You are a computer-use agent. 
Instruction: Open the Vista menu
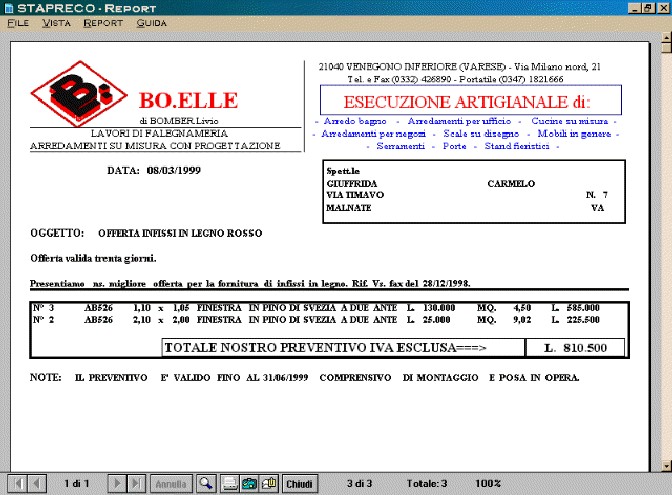point(56,22)
